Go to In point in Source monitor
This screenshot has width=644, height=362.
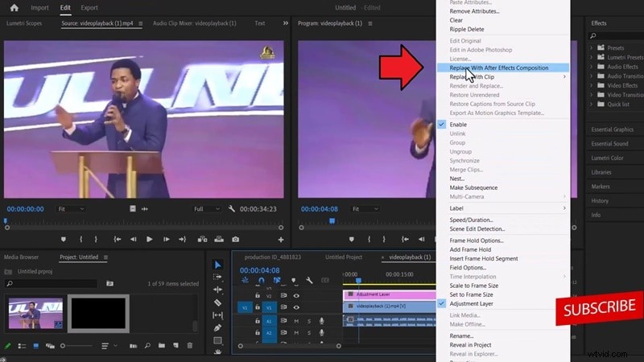point(117,239)
